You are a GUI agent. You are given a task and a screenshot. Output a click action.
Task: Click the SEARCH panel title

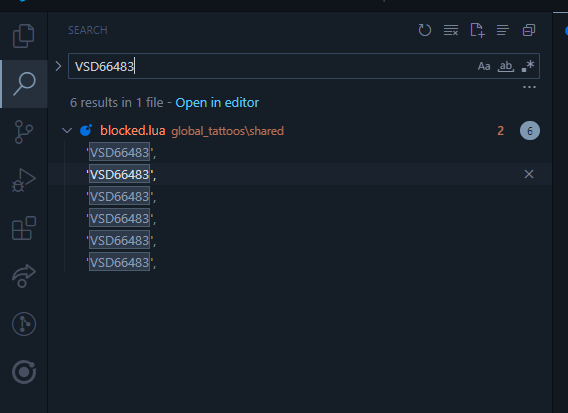(88, 30)
